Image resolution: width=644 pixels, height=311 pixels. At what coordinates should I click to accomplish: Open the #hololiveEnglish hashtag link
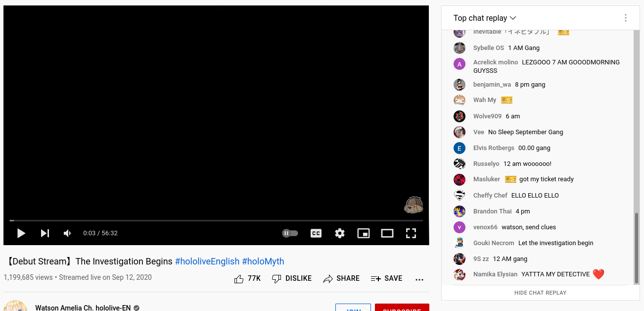coord(207,261)
